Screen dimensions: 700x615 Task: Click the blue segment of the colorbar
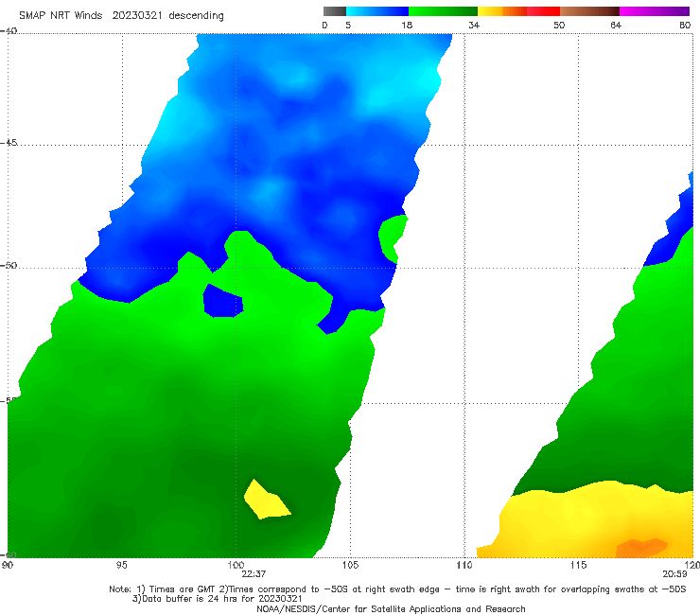[x=377, y=11]
